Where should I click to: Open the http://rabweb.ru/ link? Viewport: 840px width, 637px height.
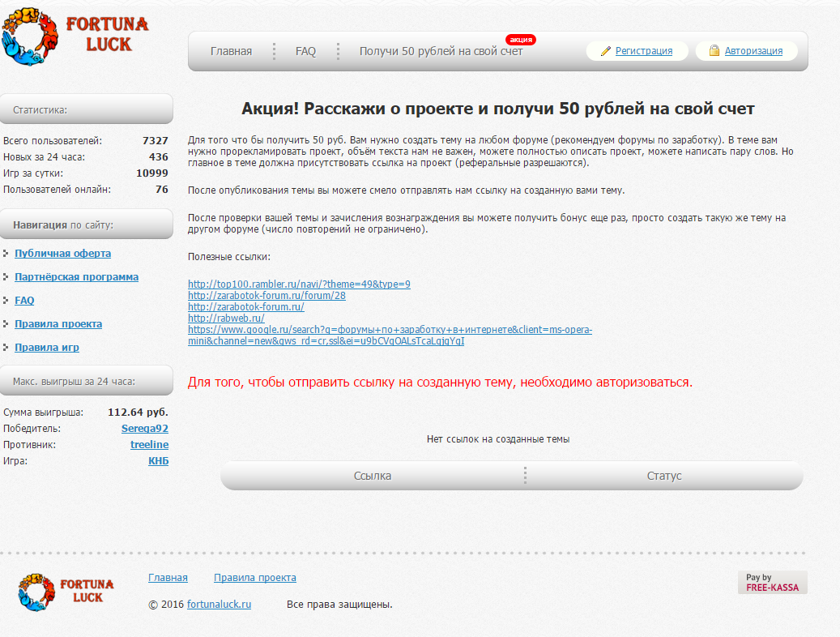226,318
